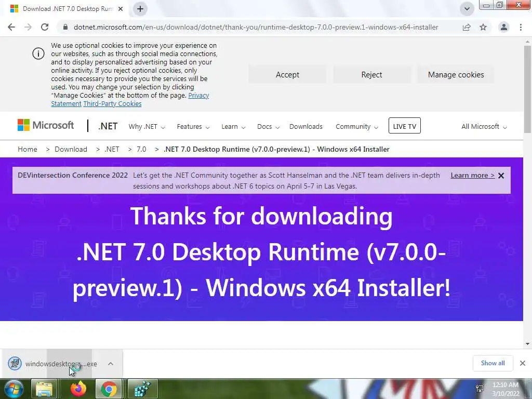Open a new tab with plus button
This screenshot has height=399, width=532.
pos(140,9)
